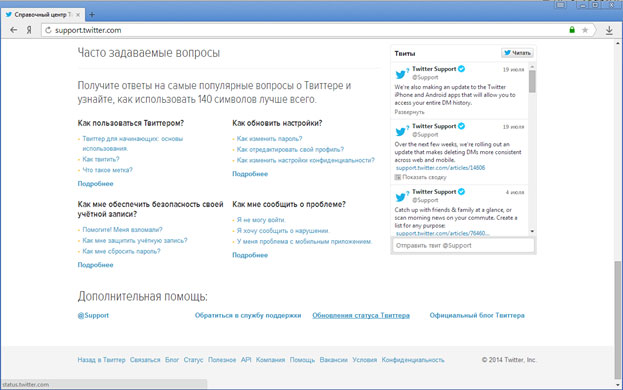Click date 4 июля on third tweet

[x=515, y=192]
